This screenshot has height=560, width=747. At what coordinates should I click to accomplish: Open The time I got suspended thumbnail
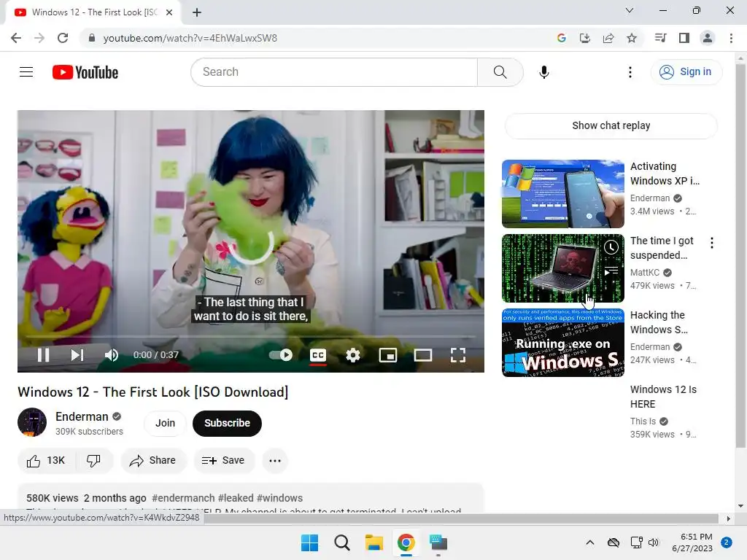point(562,268)
